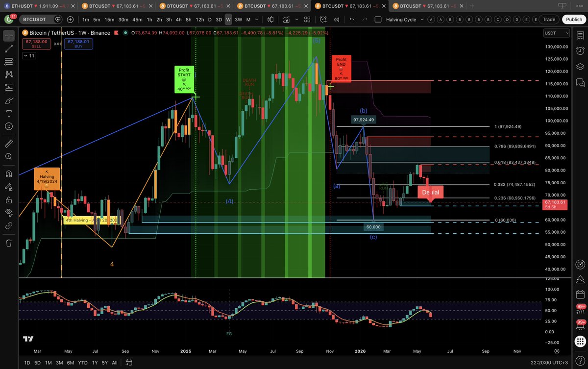Select the Text annotation tool
Viewport: 588px width, 369px height.
(x=9, y=113)
